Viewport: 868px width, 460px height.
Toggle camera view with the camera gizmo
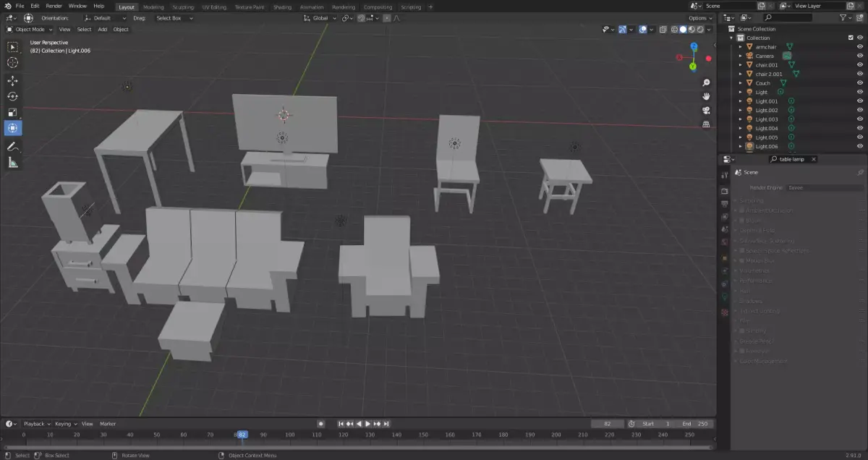click(x=706, y=110)
